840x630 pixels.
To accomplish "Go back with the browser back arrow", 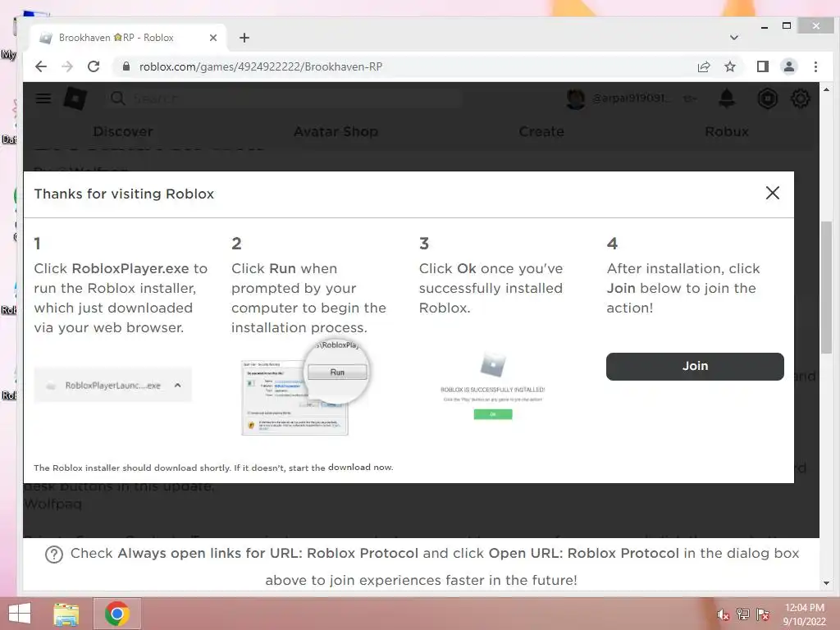I will 41,66.
